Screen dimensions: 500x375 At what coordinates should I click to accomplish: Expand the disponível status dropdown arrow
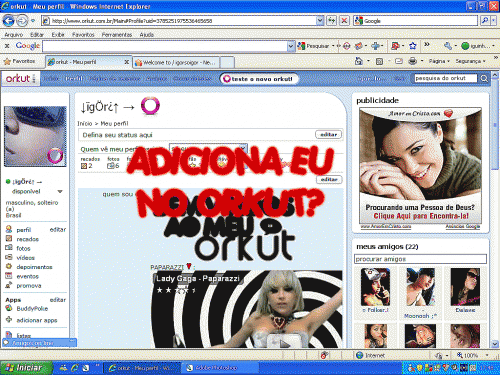[60, 191]
